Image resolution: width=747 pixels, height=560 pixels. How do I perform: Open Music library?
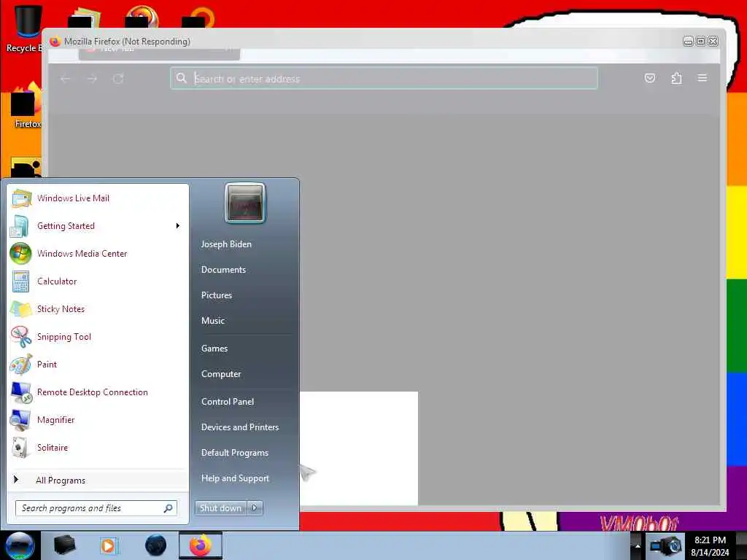[213, 321]
